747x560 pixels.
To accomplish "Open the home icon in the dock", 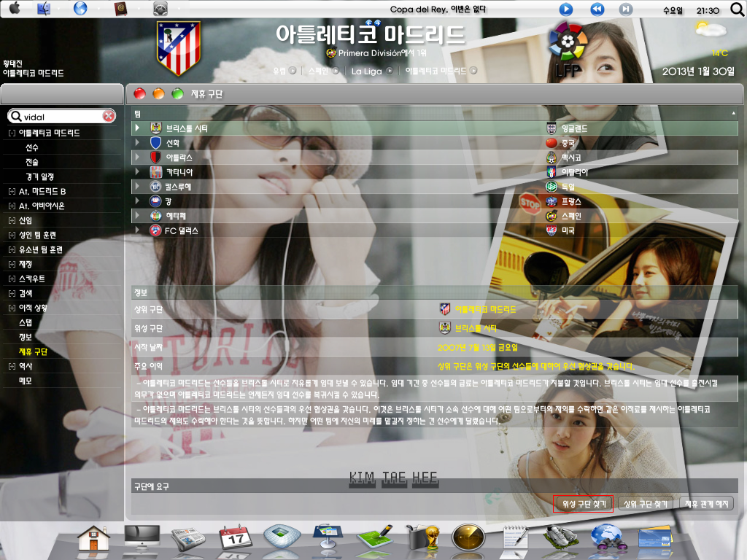I will point(93,540).
